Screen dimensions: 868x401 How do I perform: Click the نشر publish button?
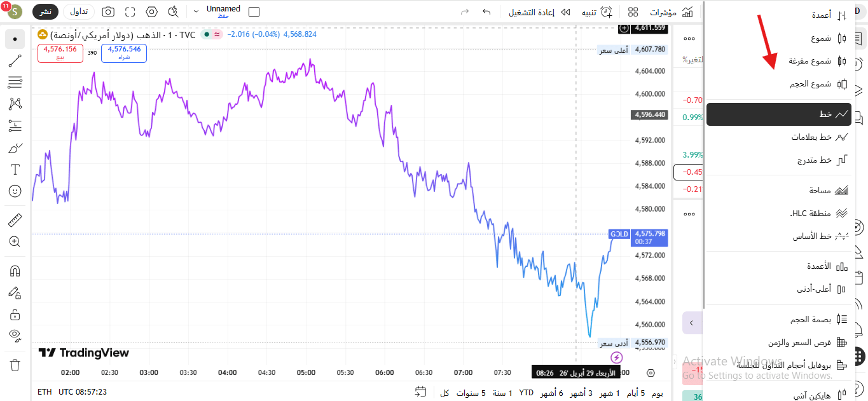[x=46, y=12]
